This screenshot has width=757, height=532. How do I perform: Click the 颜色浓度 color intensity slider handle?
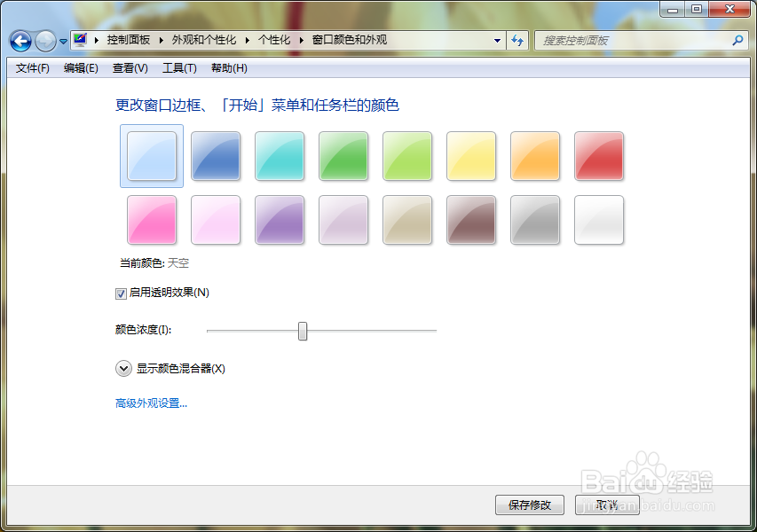click(303, 331)
